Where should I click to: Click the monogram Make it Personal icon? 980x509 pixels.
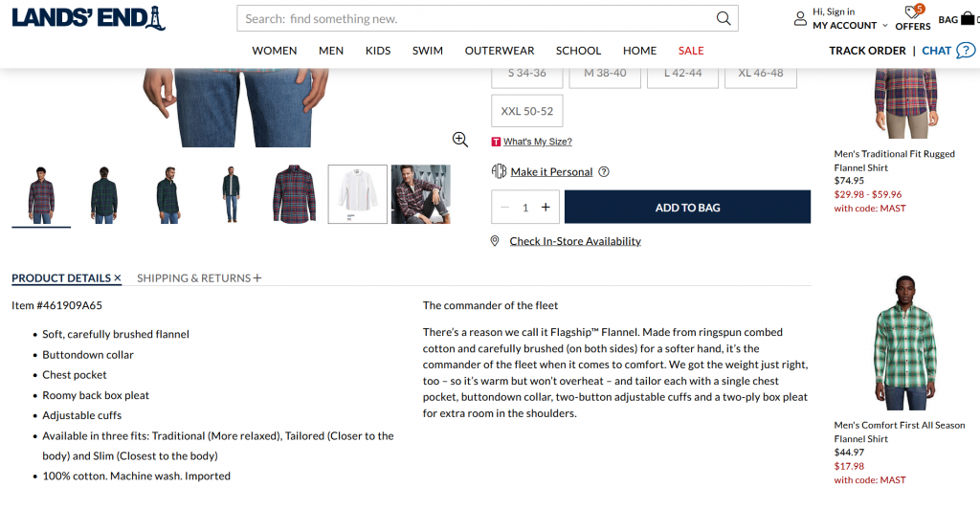coord(499,171)
